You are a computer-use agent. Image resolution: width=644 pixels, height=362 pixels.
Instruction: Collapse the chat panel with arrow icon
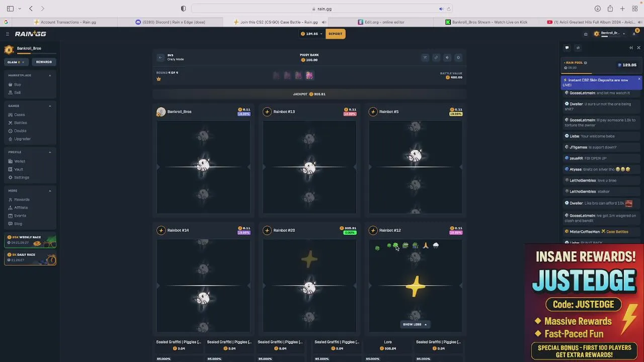tap(631, 48)
